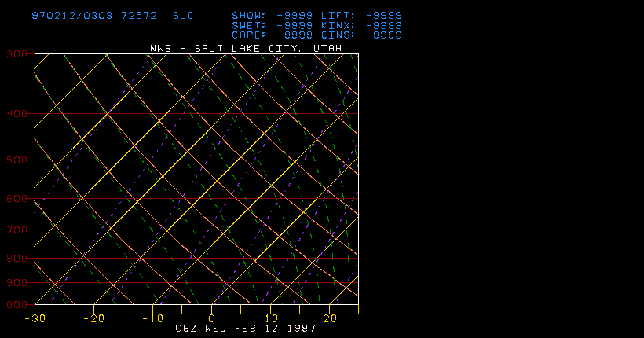This screenshot has height=338, width=644.
Task: Click the 800 pressure level label
Action: [17, 259]
